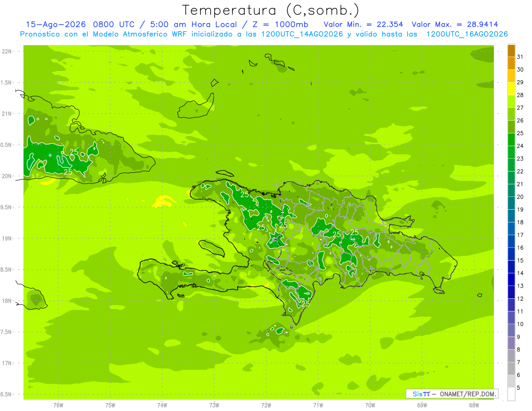Click the "17N" latitude label

click(7, 363)
